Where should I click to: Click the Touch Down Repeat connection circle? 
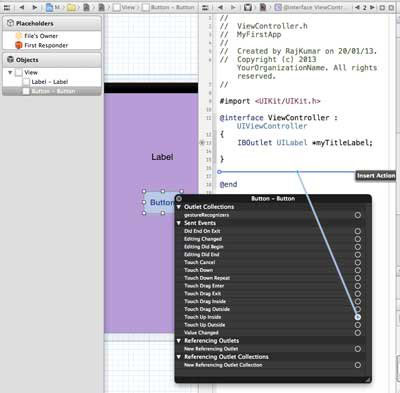(x=358, y=278)
